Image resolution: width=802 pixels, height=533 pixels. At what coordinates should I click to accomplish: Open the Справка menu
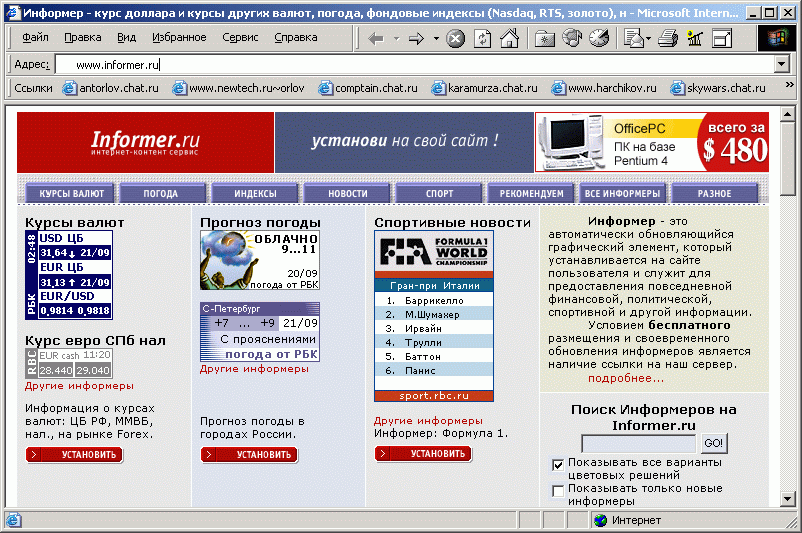coord(296,37)
